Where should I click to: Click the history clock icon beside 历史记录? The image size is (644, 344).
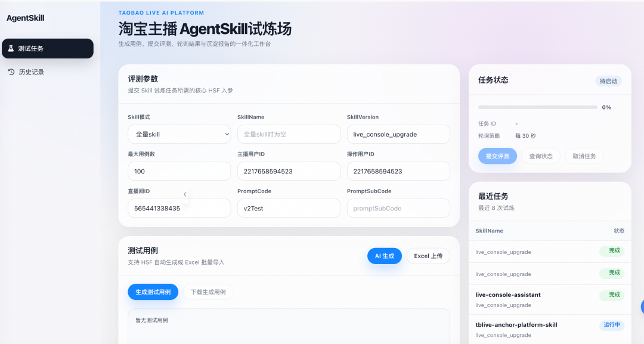click(11, 72)
